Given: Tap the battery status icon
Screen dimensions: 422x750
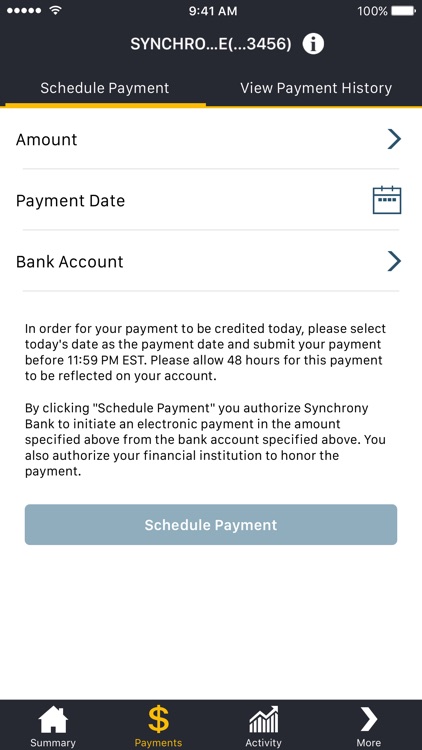Looking at the screenshot, I should tap(403, 11).
